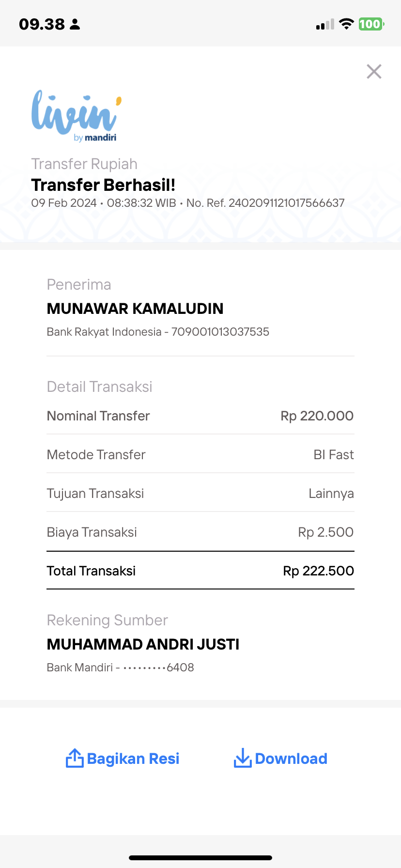Tap the Bank Rakyat Indonesia account number
Image resolution: width=401 pixels, height=868 pixels.
pos(220,332)
